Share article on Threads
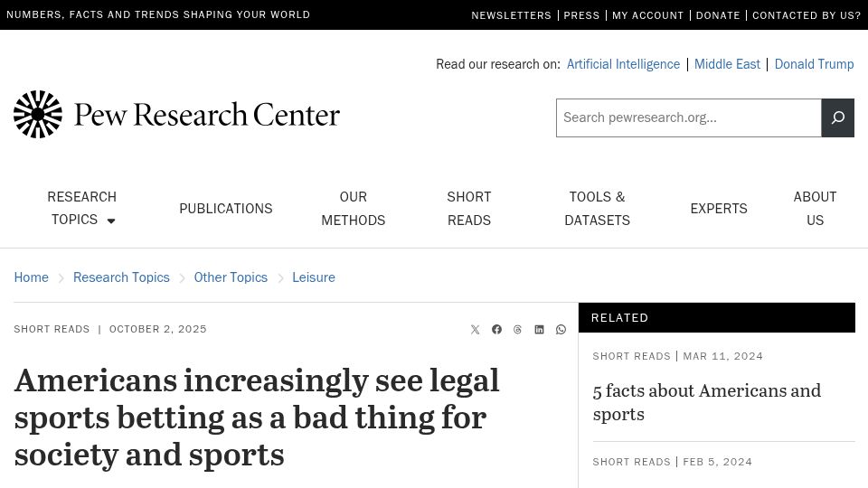Image resolution: width=868 pixels, height=488 pixels. click(x=517, y=330)
